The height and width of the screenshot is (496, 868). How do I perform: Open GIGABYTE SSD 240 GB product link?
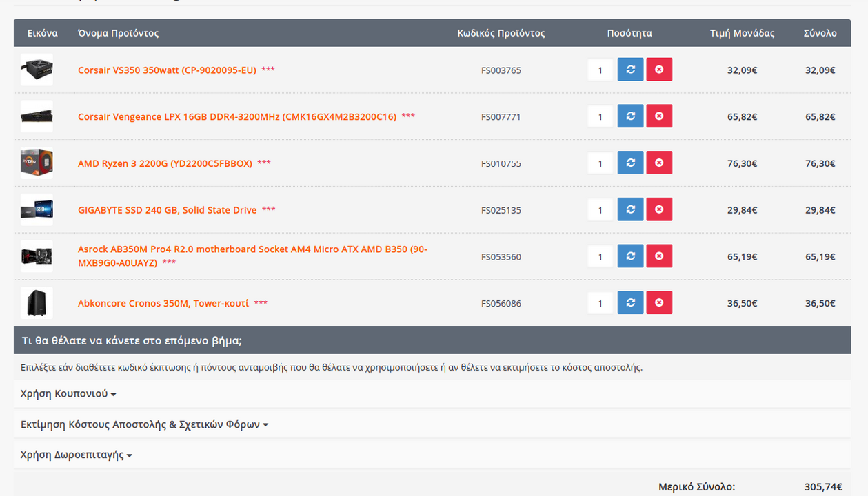[167, 210]
